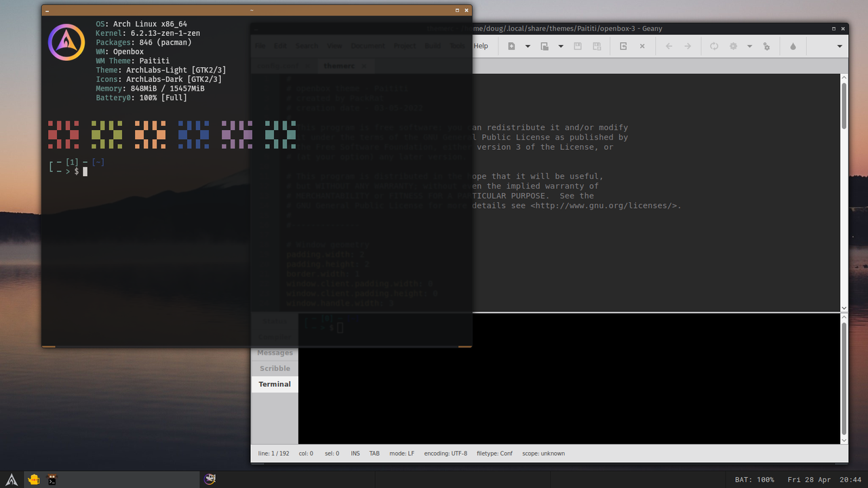Click the terminal window title-bar menu icon
The width and height of the screenshot is (868, 488).
pos(46,10)
